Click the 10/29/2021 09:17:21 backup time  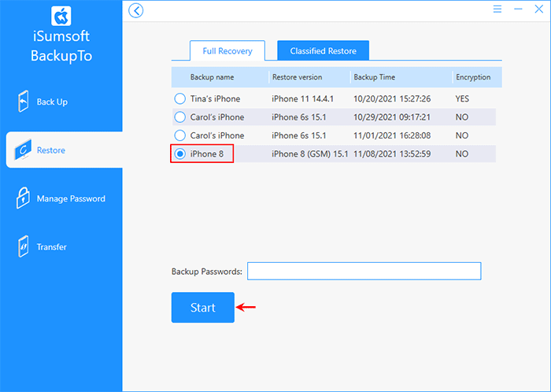coord(392,117)
